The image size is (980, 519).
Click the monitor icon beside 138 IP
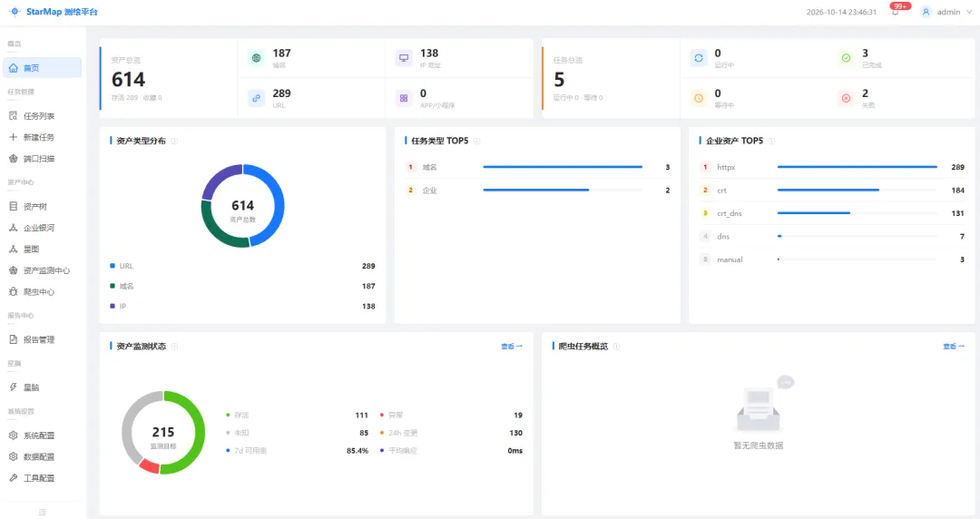pos(404,58)
